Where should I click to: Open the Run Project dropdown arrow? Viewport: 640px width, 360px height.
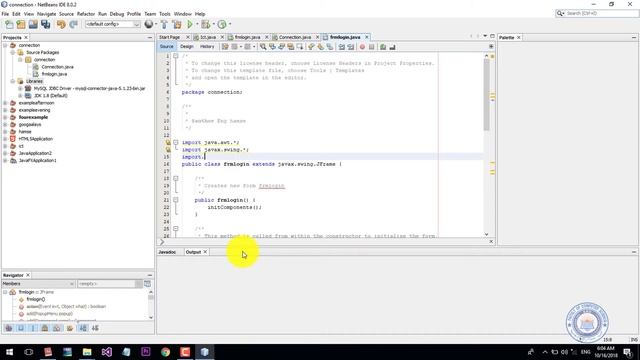click(x=197, y=24)
